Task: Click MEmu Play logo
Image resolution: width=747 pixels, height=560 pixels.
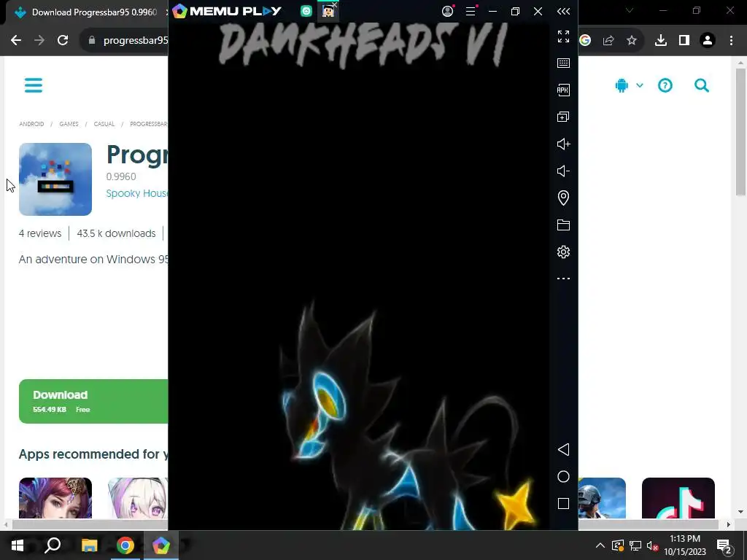Action: 227,11
